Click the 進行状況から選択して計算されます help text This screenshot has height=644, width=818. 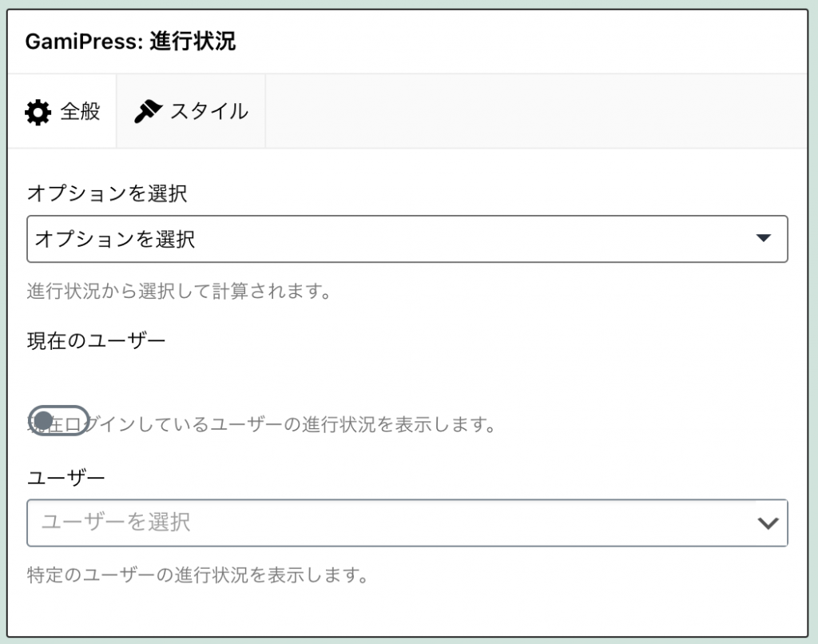179,291
